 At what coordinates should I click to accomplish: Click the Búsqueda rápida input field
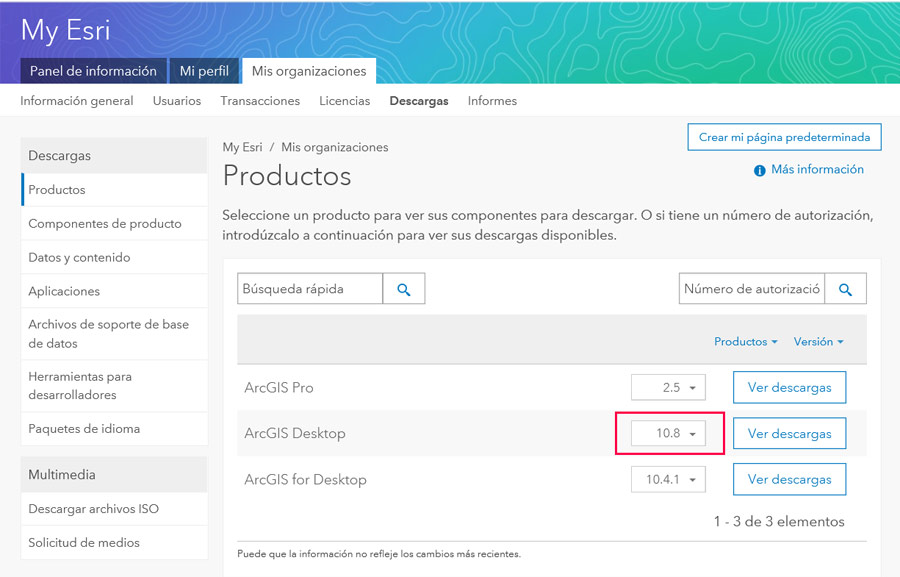(310, 289)
